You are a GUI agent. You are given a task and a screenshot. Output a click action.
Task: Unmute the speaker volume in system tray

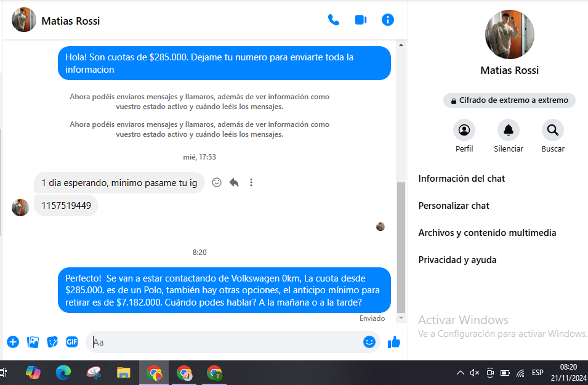[474, 373]
